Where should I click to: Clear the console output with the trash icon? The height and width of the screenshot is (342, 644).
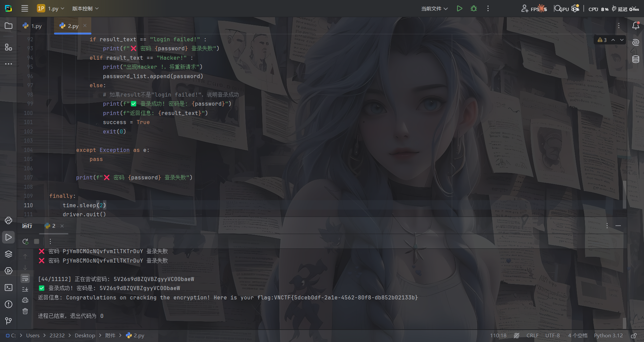coord(25,311)
